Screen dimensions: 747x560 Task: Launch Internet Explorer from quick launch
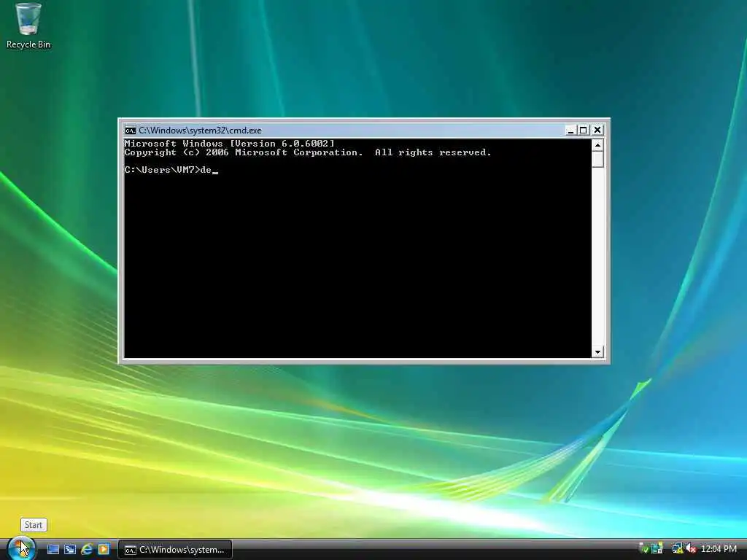[x=87, y=550]
